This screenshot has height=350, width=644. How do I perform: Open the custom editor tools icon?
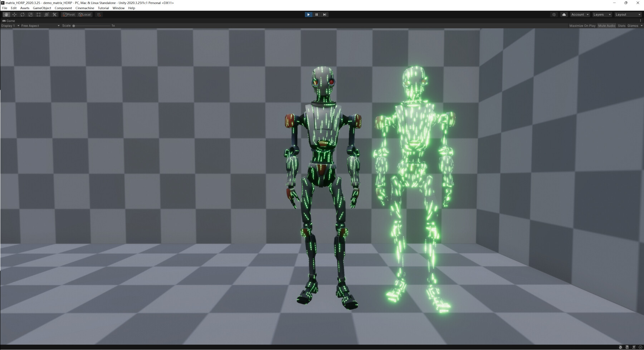[54, 14]
